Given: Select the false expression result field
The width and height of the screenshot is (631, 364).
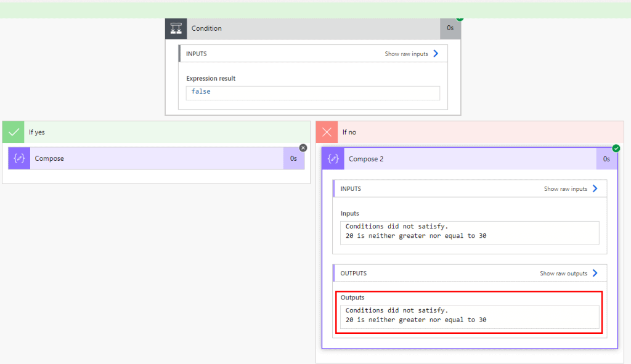Looking at the screenshot, I should (312, 93).
